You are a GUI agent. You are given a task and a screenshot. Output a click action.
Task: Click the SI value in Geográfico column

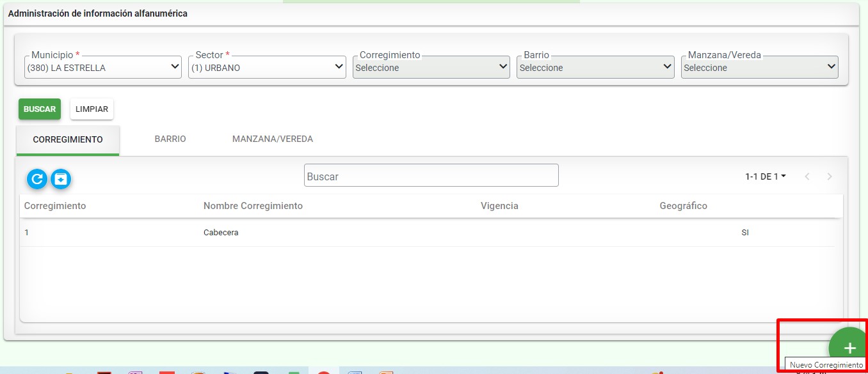tap(745, 233)
